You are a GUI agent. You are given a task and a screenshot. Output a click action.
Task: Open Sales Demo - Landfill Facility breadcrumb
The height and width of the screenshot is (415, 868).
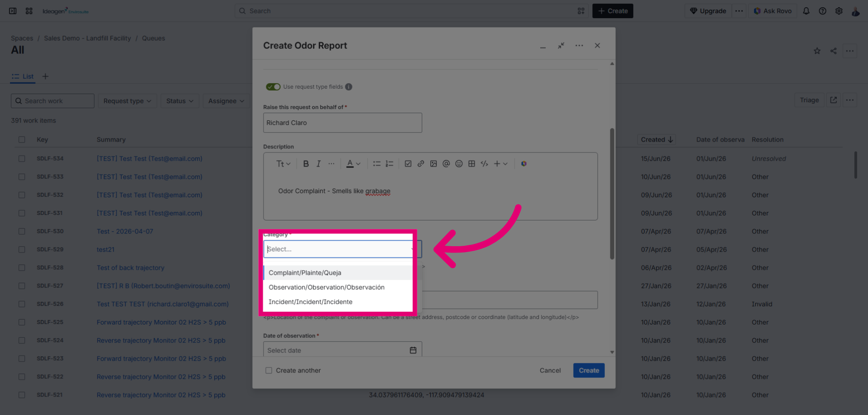87,38
